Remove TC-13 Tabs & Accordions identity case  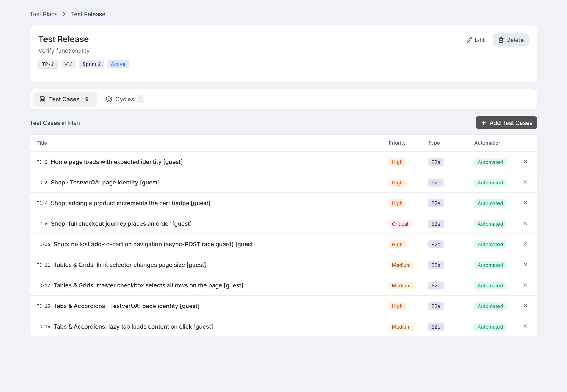pyautogui.click(x=525, y=306)
